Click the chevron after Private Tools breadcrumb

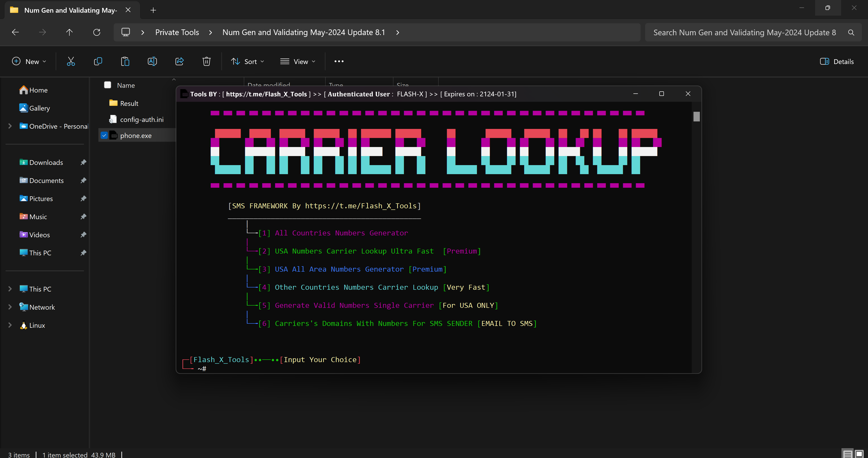coord(211,32)
